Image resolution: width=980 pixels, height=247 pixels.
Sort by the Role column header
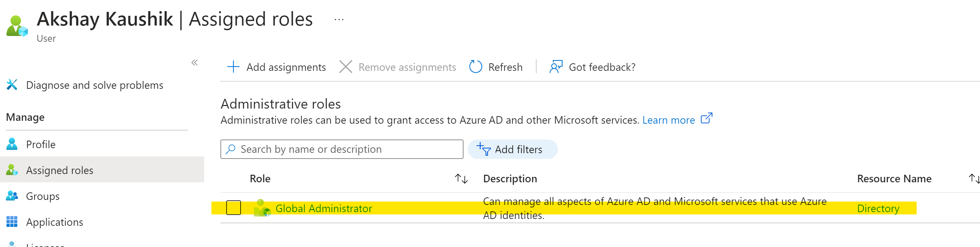coord(260,179)
